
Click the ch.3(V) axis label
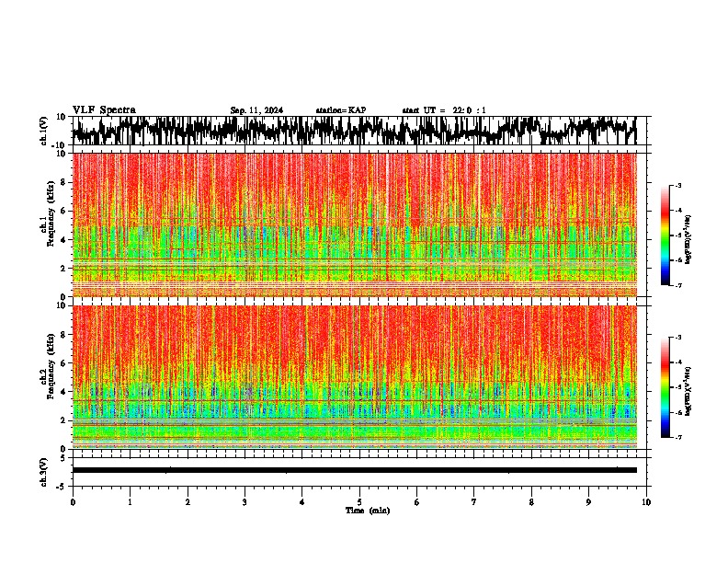coord(44,472)
